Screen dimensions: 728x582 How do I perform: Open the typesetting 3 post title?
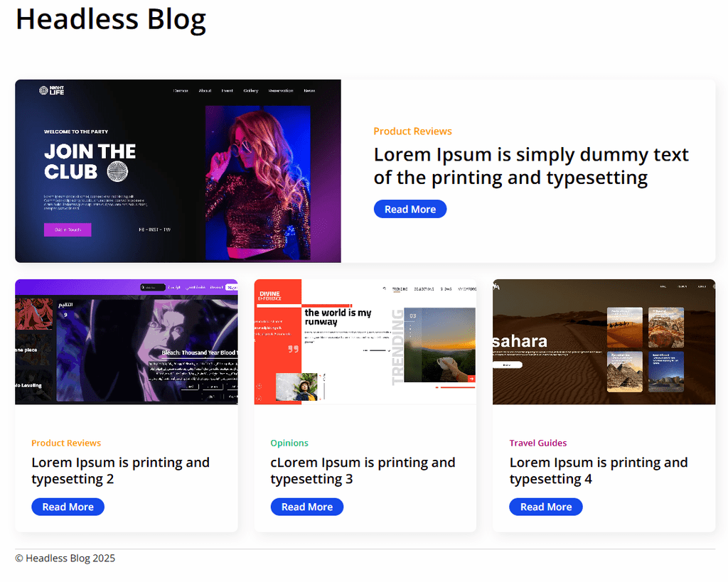(x=363, y=470)
